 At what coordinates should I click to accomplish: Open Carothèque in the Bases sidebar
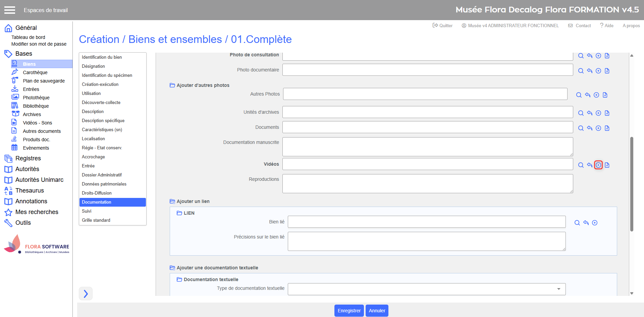coord(35,72)
